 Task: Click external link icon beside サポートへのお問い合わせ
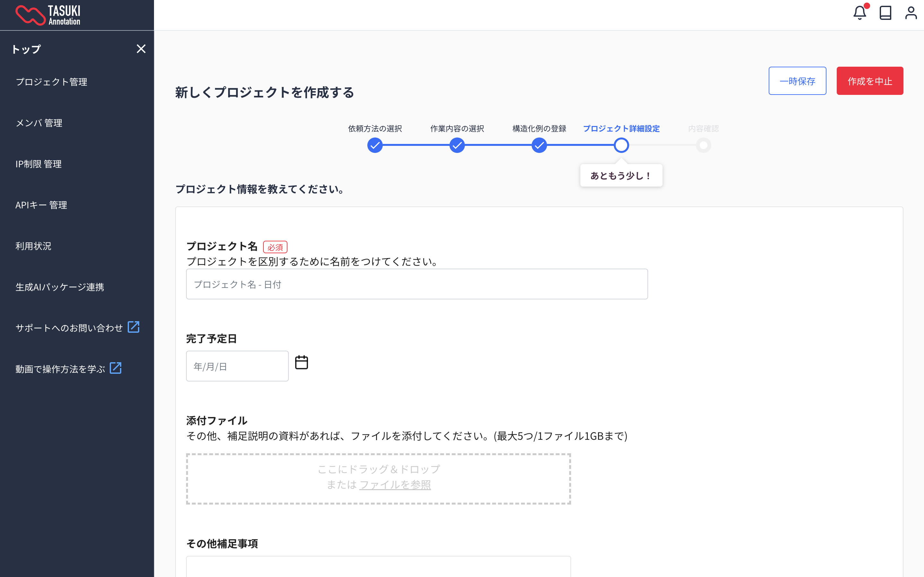[x=133, y=327]
